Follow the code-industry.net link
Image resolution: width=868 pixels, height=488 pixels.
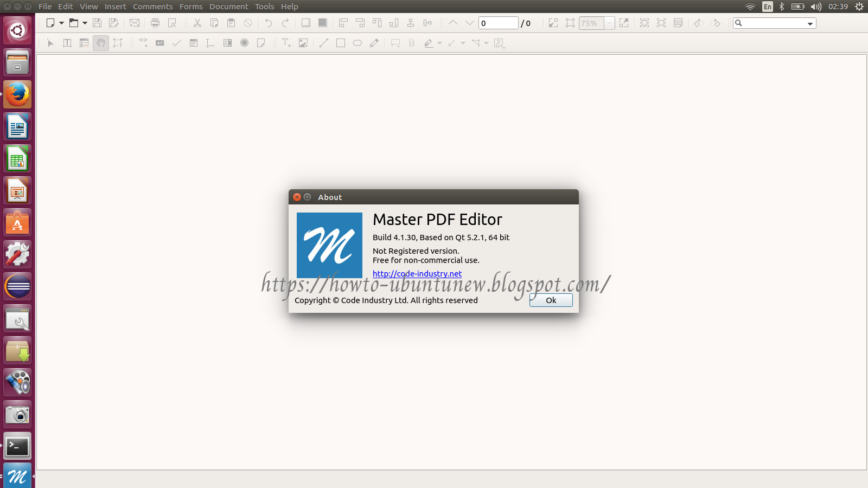[x=417, y=274]
